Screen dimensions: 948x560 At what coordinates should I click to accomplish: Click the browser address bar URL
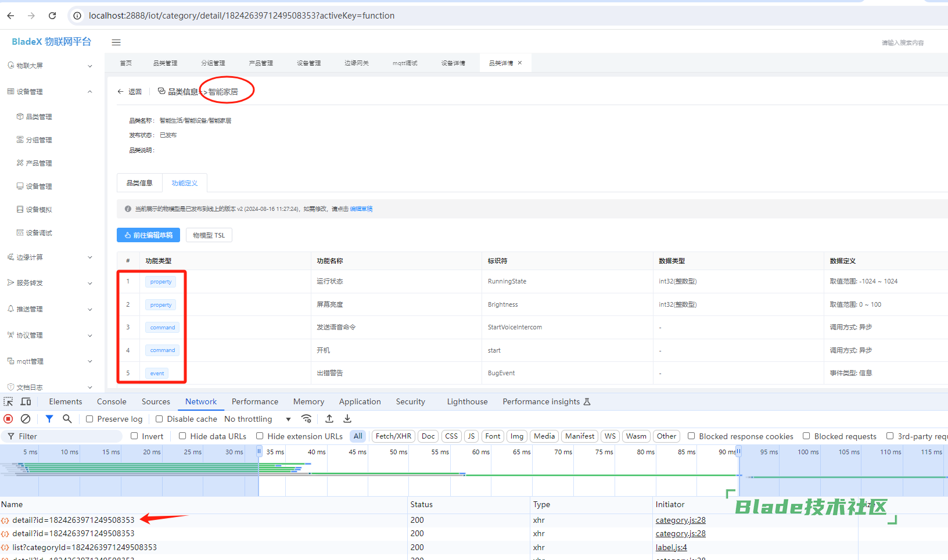pos(242,16)
